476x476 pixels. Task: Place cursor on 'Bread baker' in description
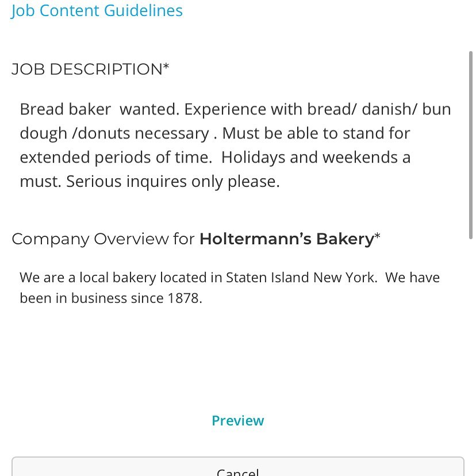pos(66,109)
